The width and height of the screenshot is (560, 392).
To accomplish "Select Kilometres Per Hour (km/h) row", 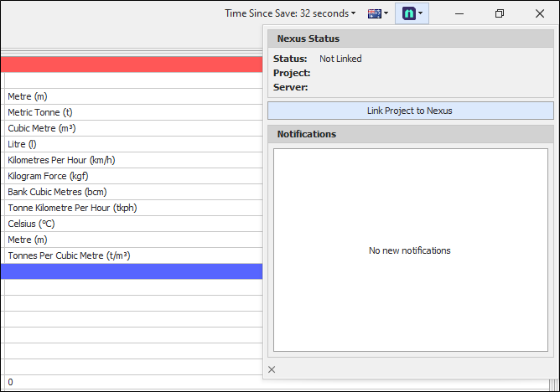I will pyautogui.click(x=61, y=160).
